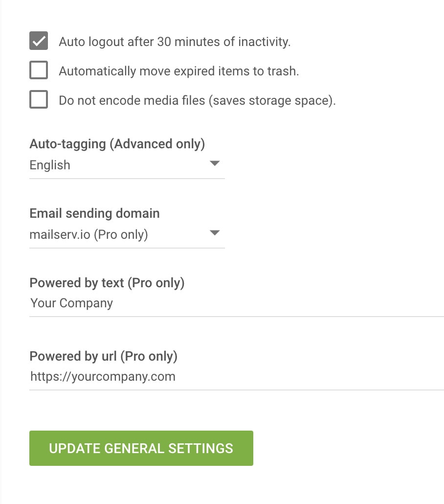Click the 'Auto logout after 30 minutes' label text
Screen dimensions: 444x504
tap(175, 42)
